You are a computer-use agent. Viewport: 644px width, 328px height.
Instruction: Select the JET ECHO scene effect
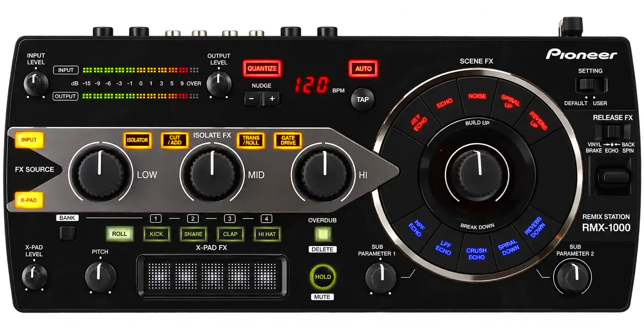[x=418, y=124]
